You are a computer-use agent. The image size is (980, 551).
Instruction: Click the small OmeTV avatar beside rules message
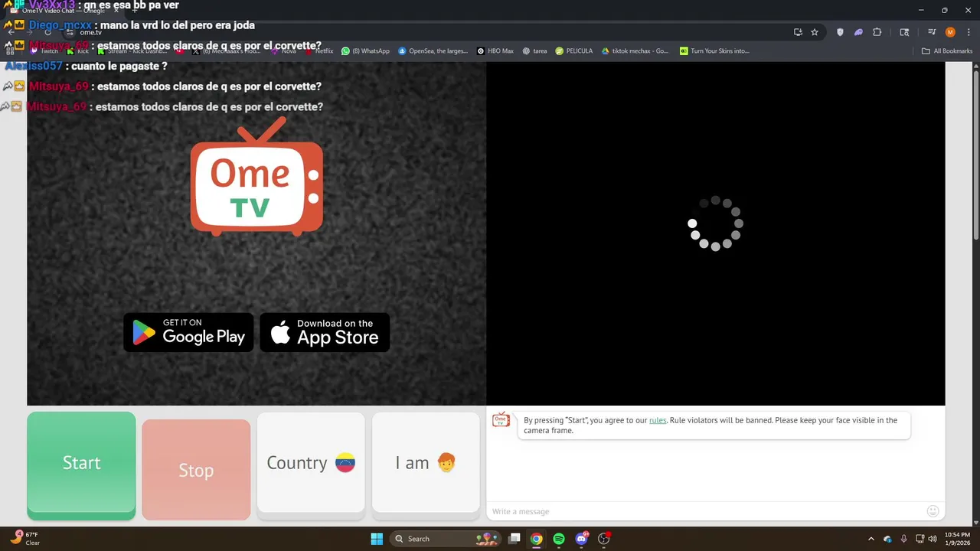point(501,419)
